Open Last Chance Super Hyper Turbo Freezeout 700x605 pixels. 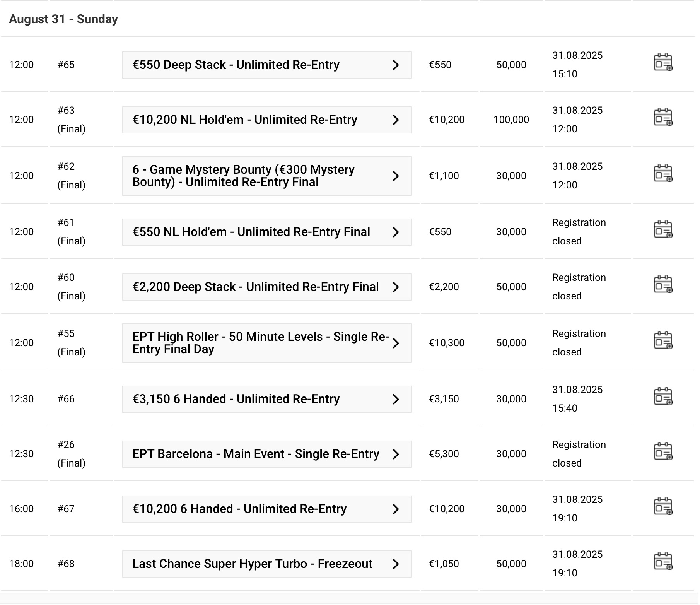pyautogui.click(x=252, y=564)
